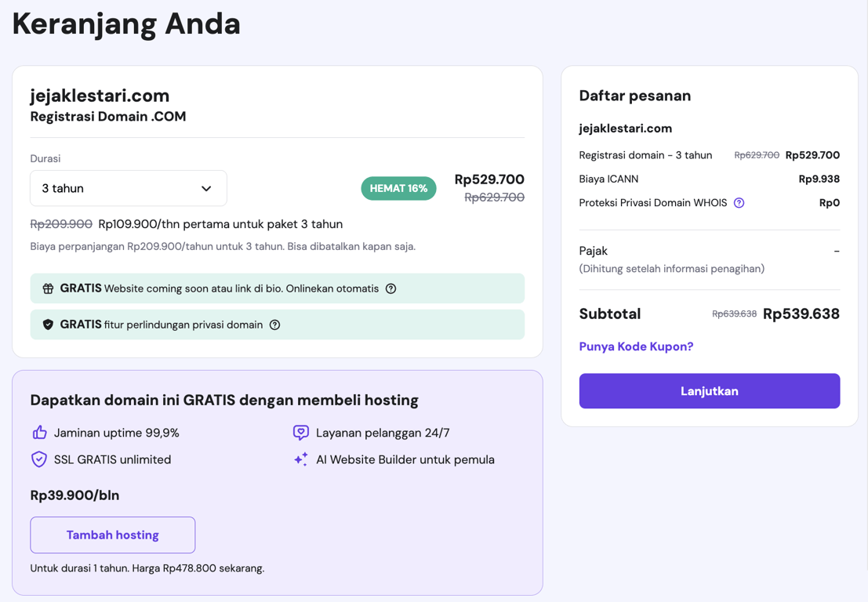This screenshot has width=868, height=602.
Task: Open tooltip next to fitur perlindungan privasi domain
Action: [x=274, y=324]
